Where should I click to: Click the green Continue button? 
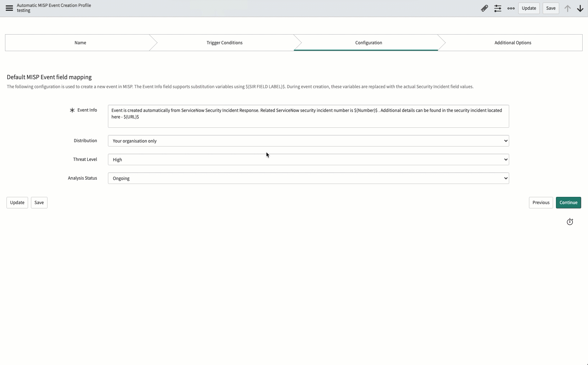(x=569, y=203)
